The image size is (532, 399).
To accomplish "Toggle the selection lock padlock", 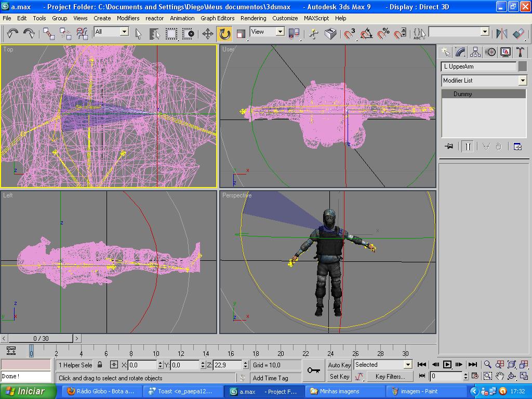I will (x=100, y=365).
